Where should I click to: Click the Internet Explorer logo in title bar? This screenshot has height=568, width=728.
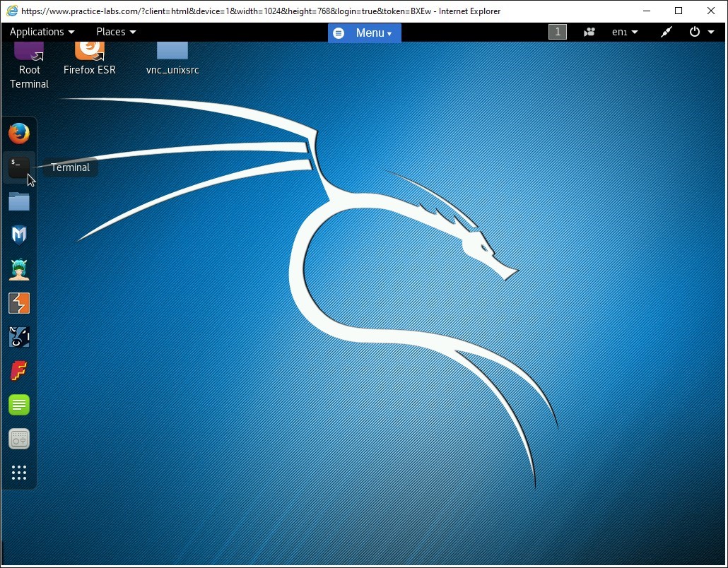point(12,11)
